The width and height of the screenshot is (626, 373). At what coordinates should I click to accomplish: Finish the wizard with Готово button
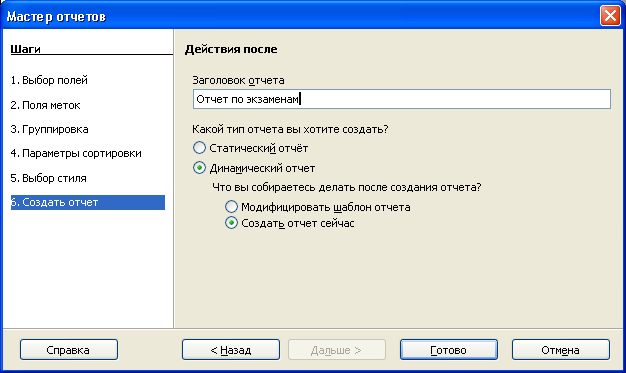[449, 350]
